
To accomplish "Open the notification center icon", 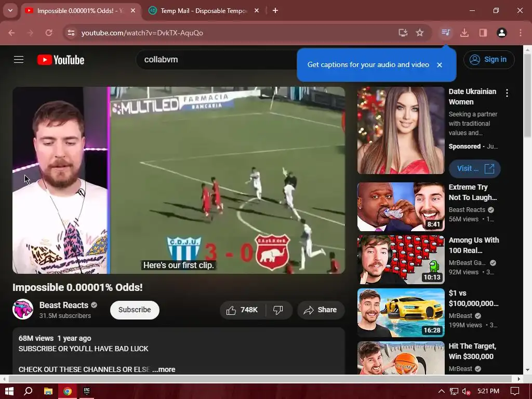I will [x=515, y=391].
